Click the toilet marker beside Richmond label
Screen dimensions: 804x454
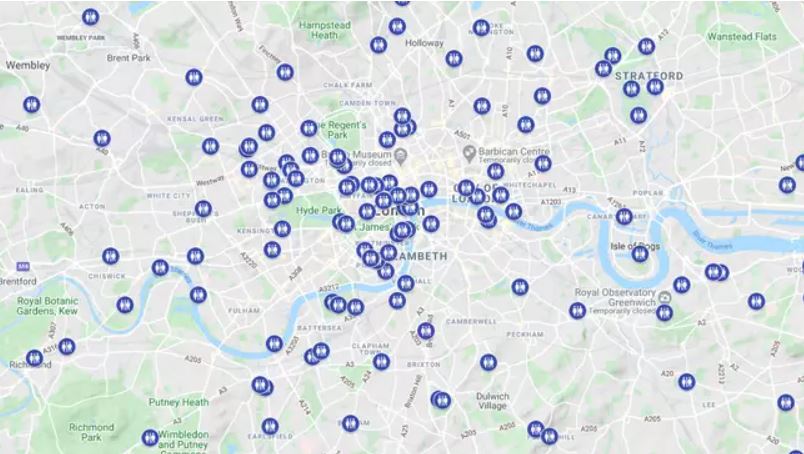coord(34,357)
